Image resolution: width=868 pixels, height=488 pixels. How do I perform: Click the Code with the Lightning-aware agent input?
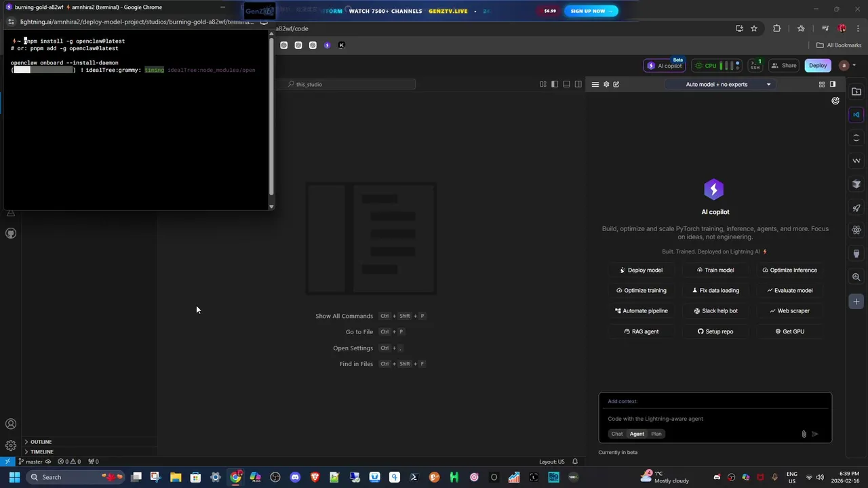715,419
